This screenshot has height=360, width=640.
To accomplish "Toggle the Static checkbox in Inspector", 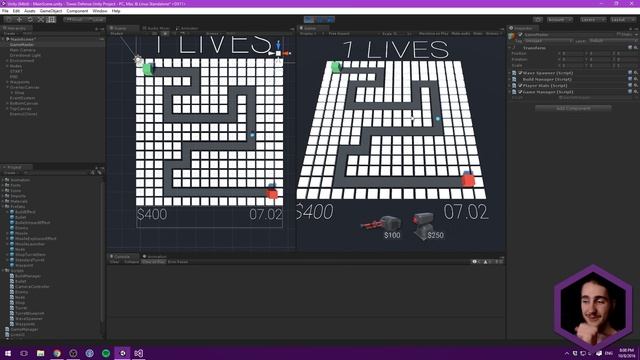I will [618, 35].
